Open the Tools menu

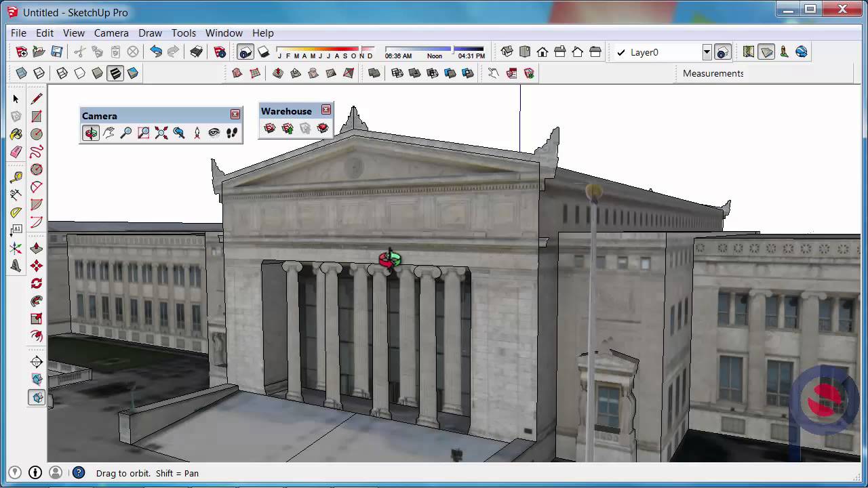click(183, 33)
